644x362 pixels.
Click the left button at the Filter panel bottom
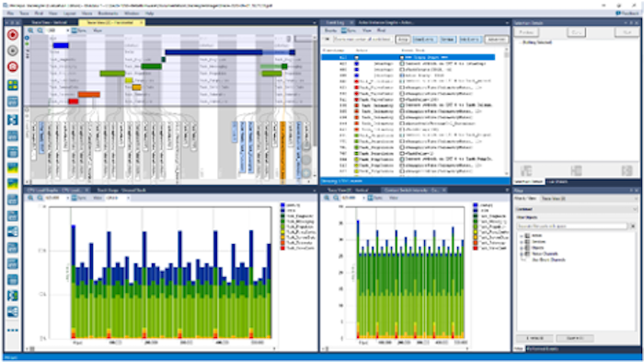coord(535,338)
